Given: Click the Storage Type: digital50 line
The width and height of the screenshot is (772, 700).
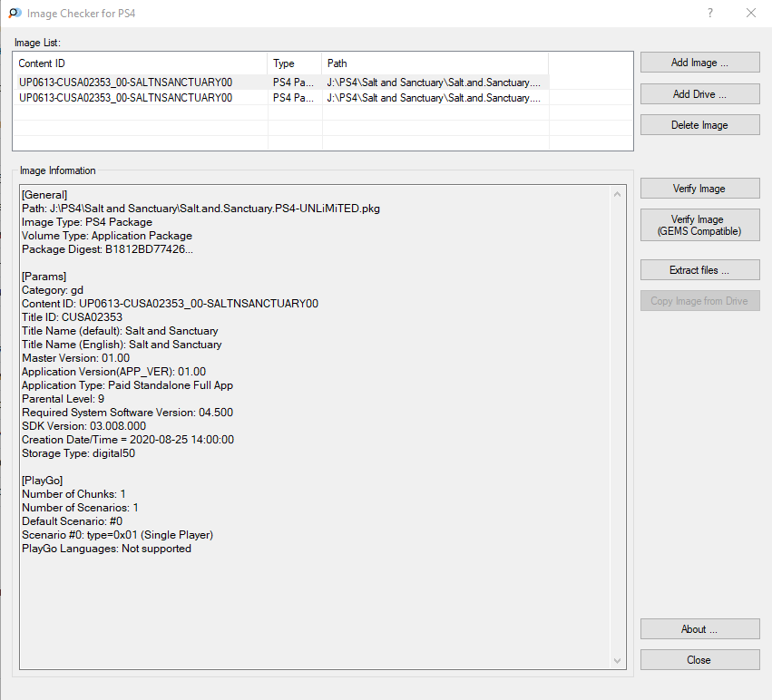Looking at the screenshot, I should (x=78, y=452).
